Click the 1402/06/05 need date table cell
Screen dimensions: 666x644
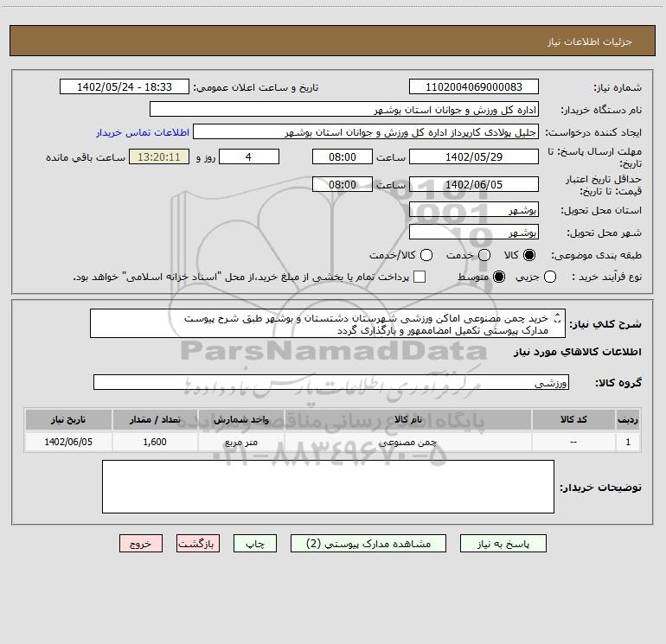(68, 442)
